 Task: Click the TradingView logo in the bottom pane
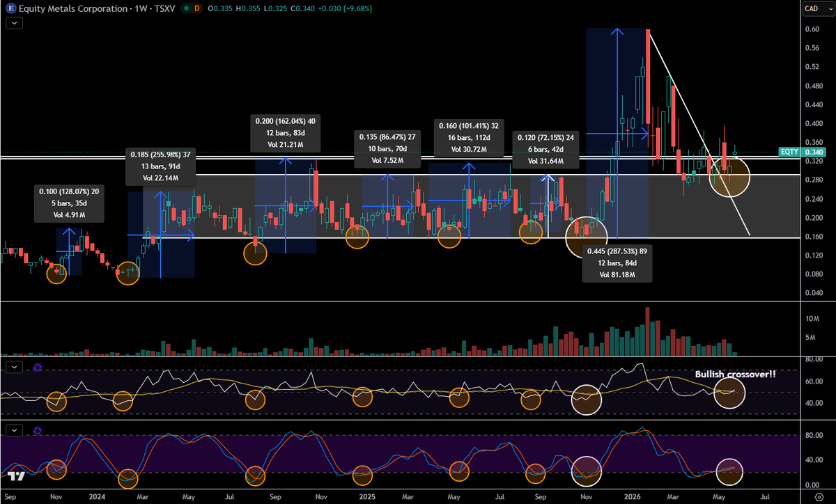(x=17, y=477)
